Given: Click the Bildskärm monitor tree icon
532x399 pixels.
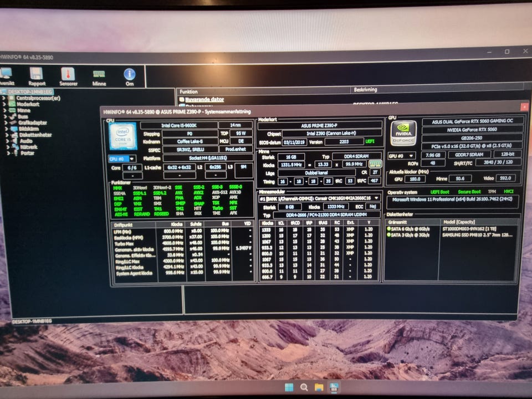Looking at the screenshot, I should [x=14, y=129].
